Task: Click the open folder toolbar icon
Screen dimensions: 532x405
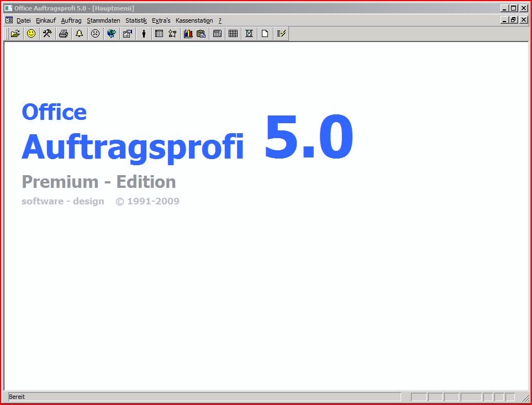Action: [15, 34]
